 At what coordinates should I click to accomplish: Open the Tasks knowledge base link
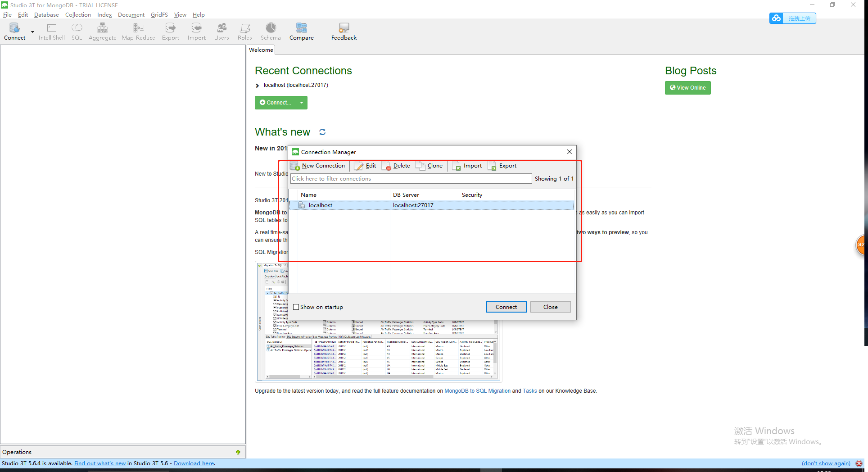click(x=529, y=391)
